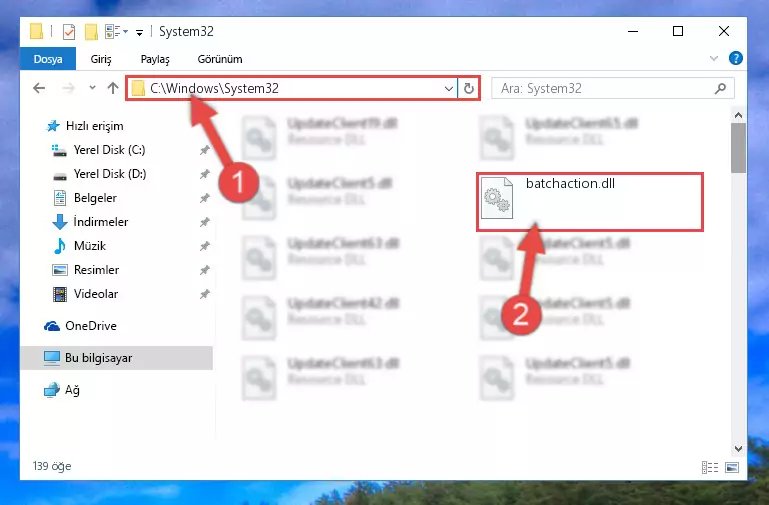Image resolution: width=769 pixels, height=505 pixels.
Task: Click the pin icon next to Videolar
Action: point(205,294)
